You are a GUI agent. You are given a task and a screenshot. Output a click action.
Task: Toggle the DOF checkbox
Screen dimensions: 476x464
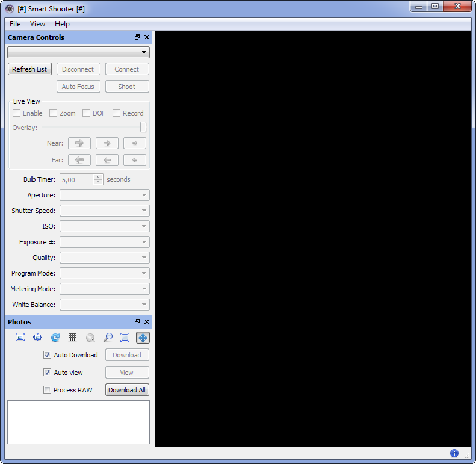(86, 113)
